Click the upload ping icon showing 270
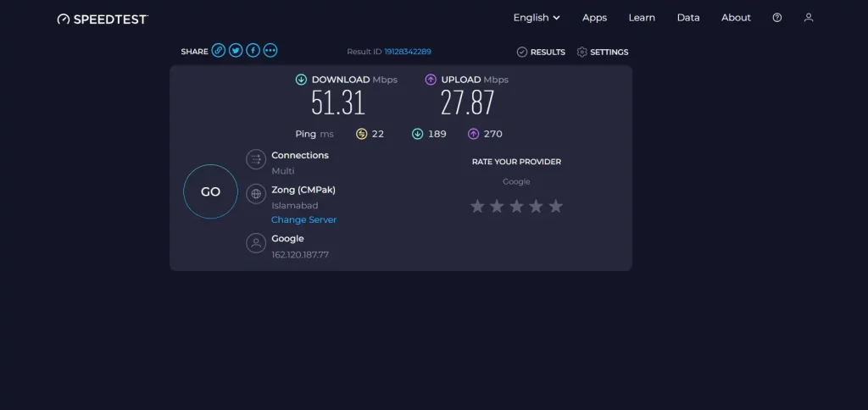Screen dimensions: 868x410 (x=473, y=134)
